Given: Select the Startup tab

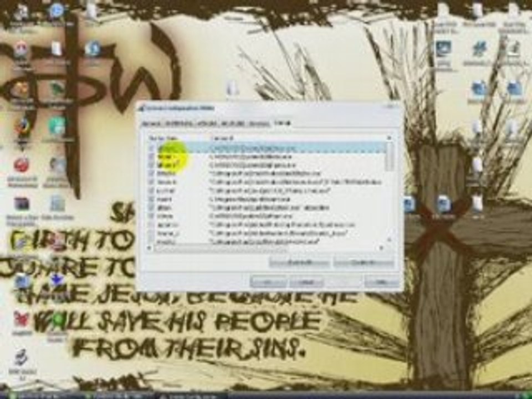Looking at the screenshot, I should [x=282, y=123].
